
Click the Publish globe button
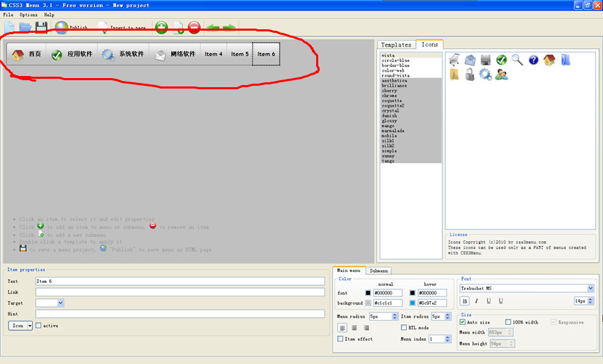[71, 27]
